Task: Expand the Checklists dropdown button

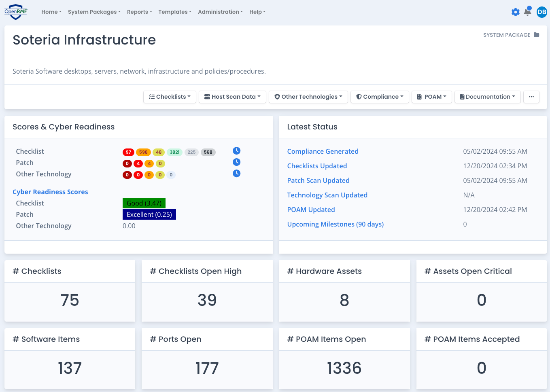Action: pos(170,97)
